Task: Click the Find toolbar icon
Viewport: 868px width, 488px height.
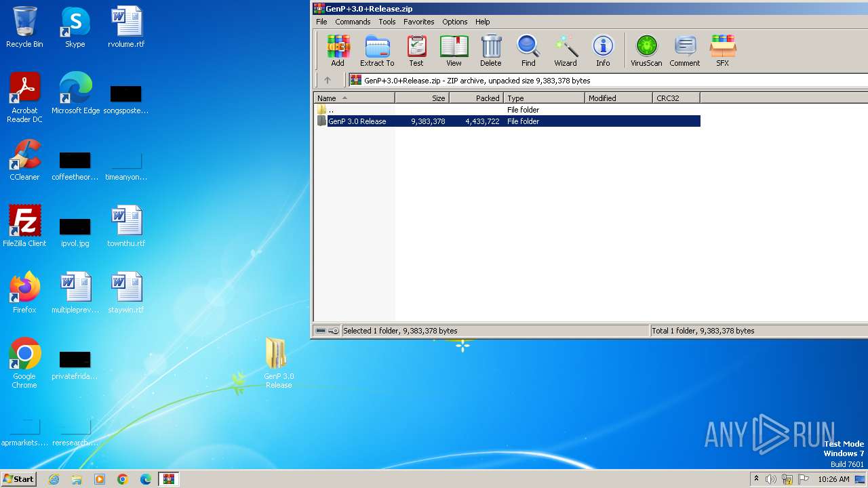Action: tap(528, 51)
